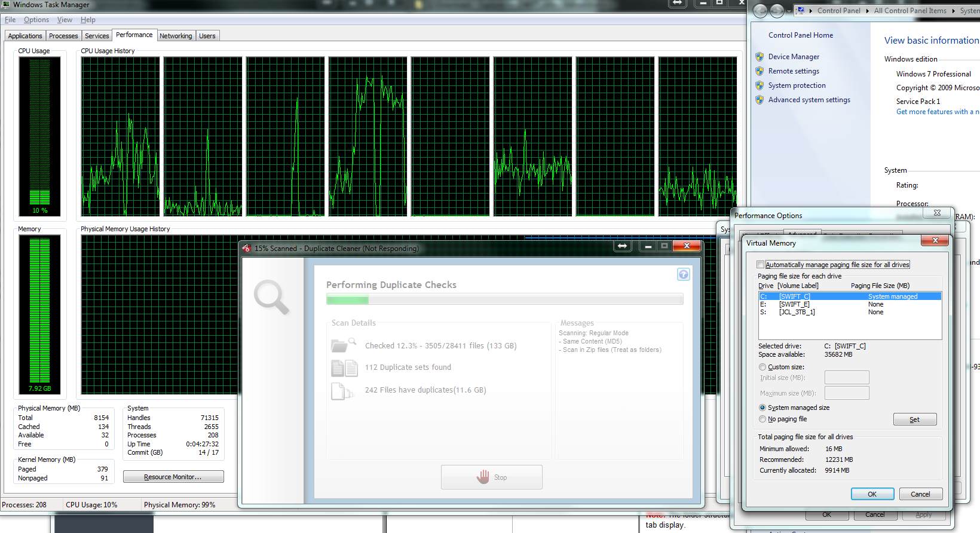Enable automatically manage paging file size checkbox
The height and width of the screenshot is (533, 980).
point(760,265)
